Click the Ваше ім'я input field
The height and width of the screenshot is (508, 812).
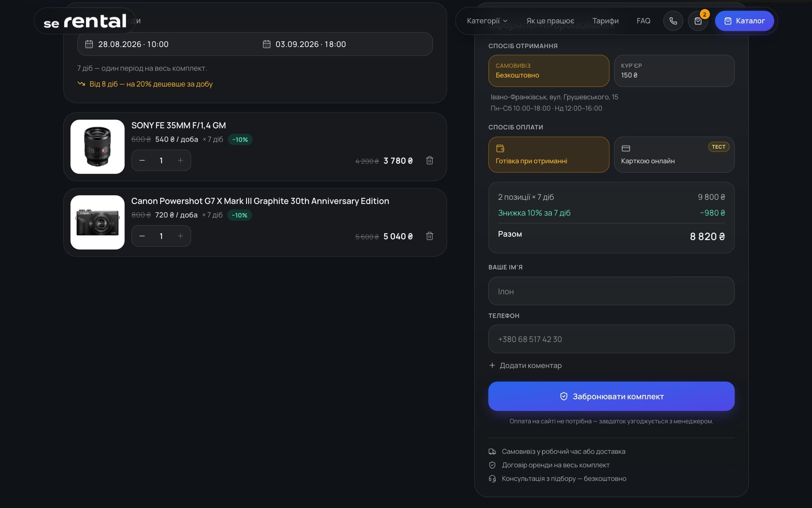[611, 291]
